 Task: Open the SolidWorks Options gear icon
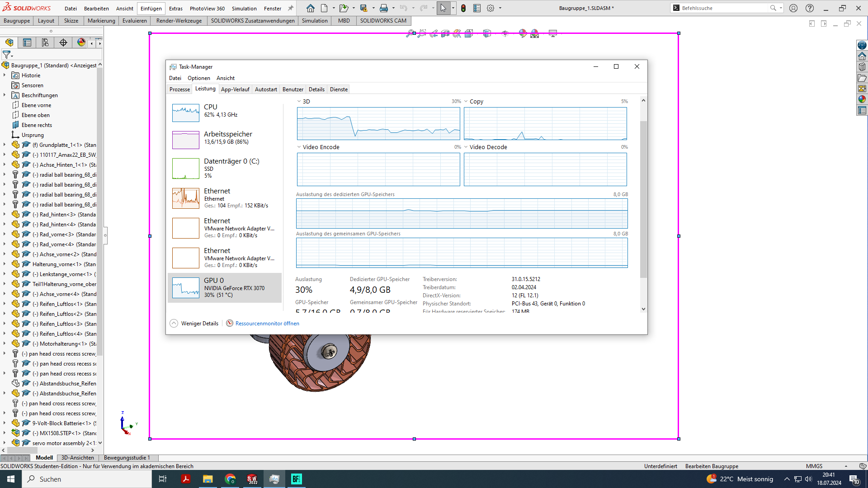coord(491,8)
